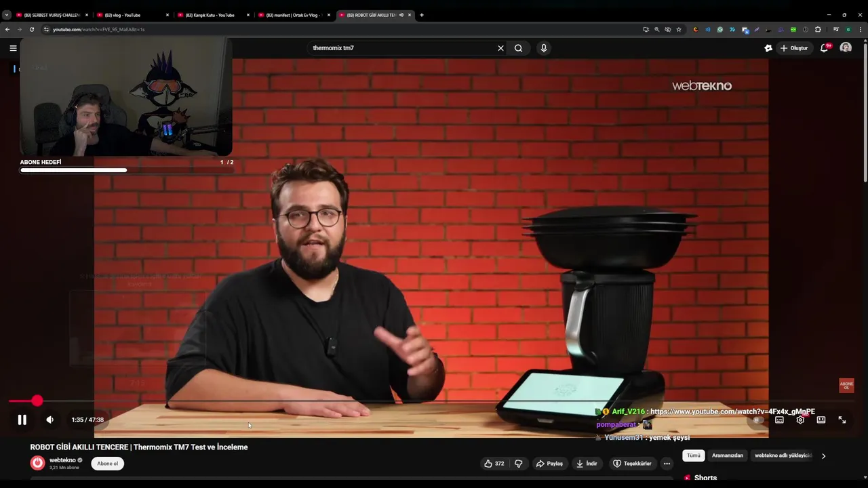Open the player settings gear
This screenshot has height=488, width=868.
point(800,420)
